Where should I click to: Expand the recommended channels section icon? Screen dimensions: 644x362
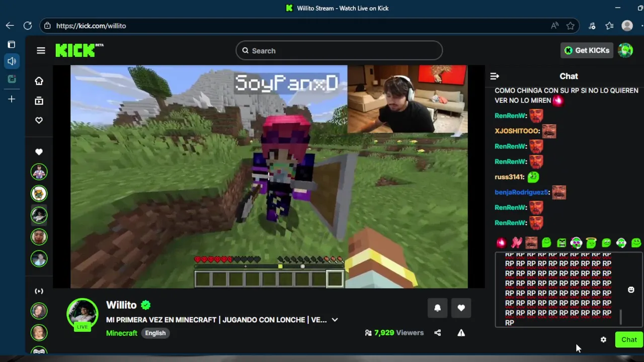[39, 291]
